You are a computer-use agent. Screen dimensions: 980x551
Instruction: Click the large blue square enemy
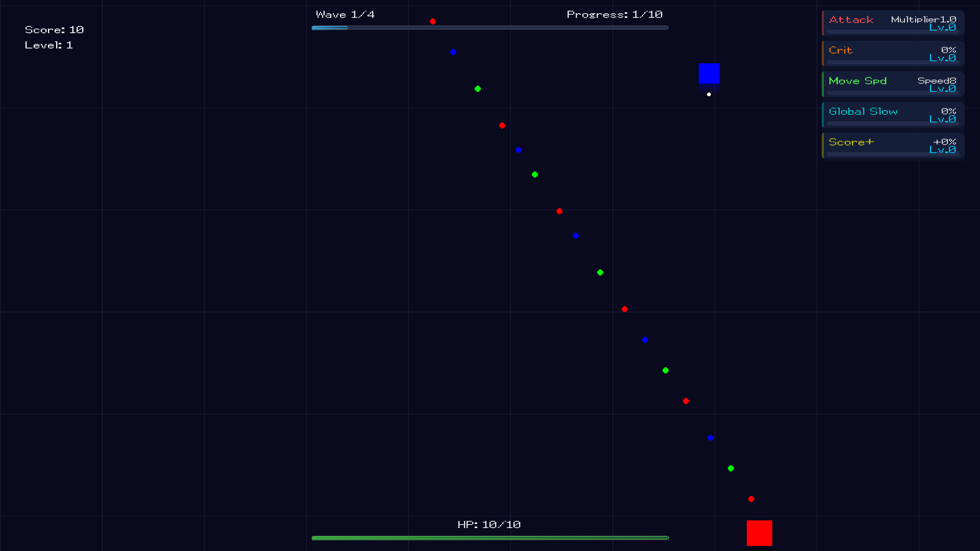(x=709, y=73)
